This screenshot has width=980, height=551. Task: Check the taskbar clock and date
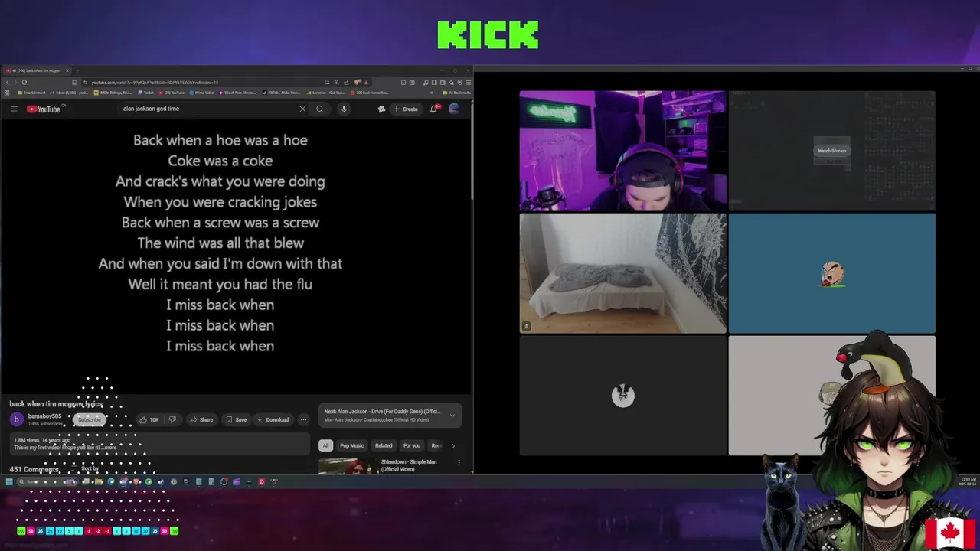pos(969,481)
